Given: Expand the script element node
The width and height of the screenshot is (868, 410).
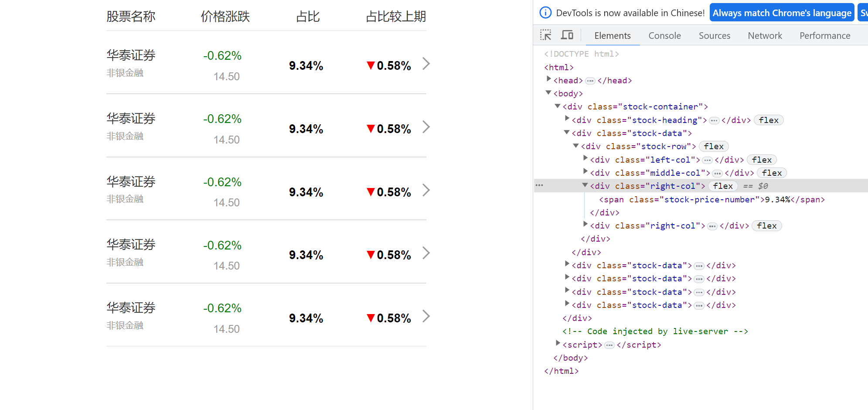Looking at the screenshot, I should (x=558, y=343).
